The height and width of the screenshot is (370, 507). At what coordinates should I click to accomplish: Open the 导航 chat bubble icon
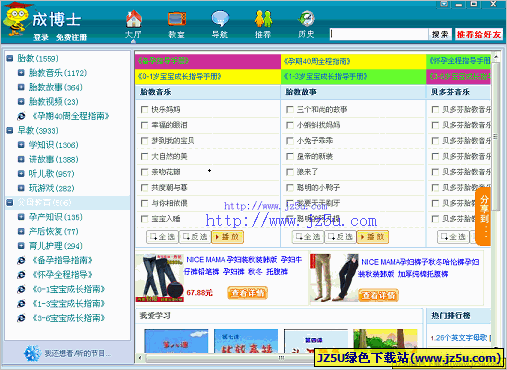point(220,19)
